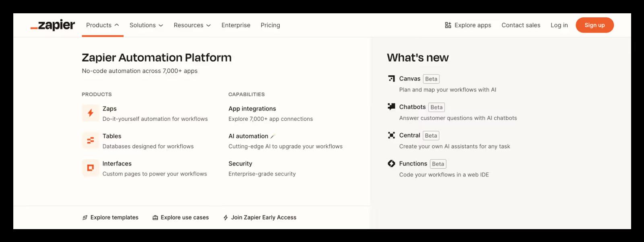The image size is (644, 242).
Task: Click the Explore use cases briefcase icon
Action: coord(155,217)
